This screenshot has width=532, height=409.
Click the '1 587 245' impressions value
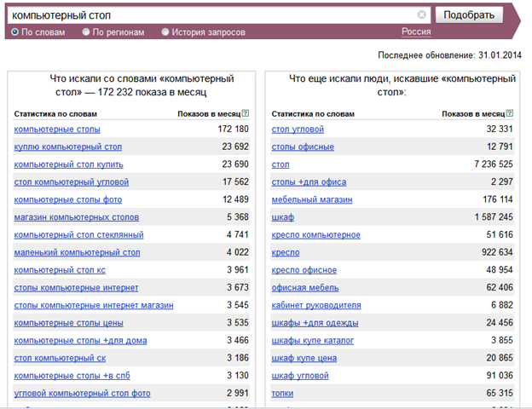(494, 217)
